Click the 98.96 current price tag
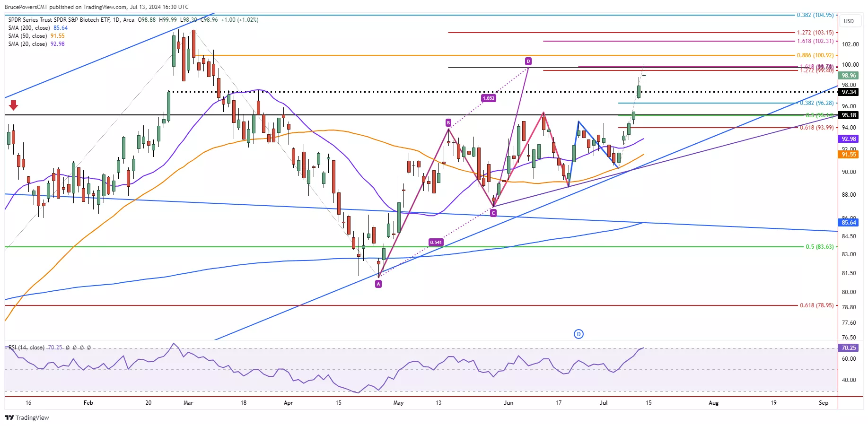 pos(849,75)
